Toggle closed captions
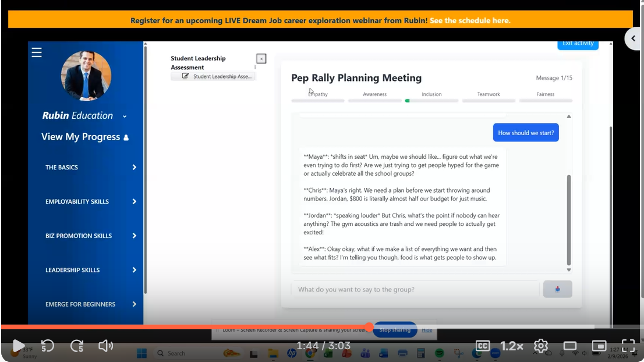Screen dimensions: 644x362 click(x=483, y=346)
